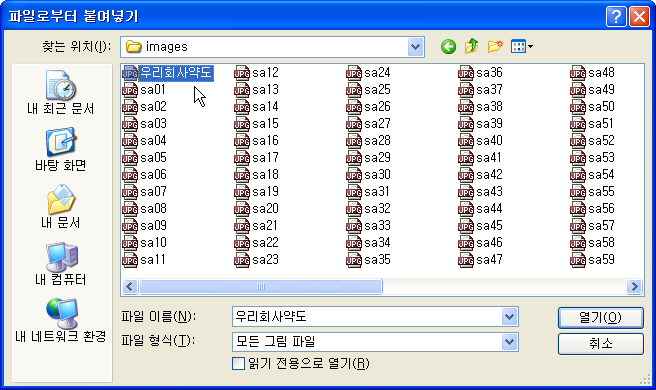Open 내 네트워크 환경 shortcut
Image resolution: width=656 pixels, height=390 pixels.
pos(61,321)
